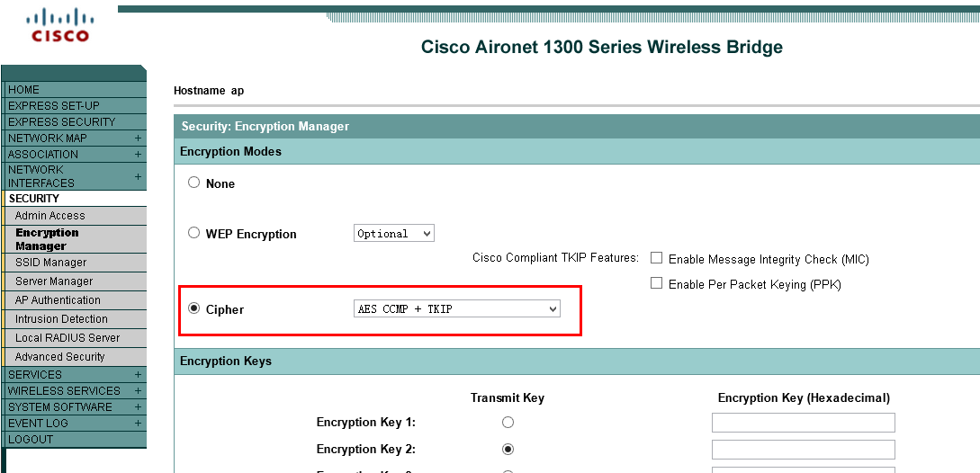Click the Encryption Key 1 hexadecimal field

(x=803, y=423)
